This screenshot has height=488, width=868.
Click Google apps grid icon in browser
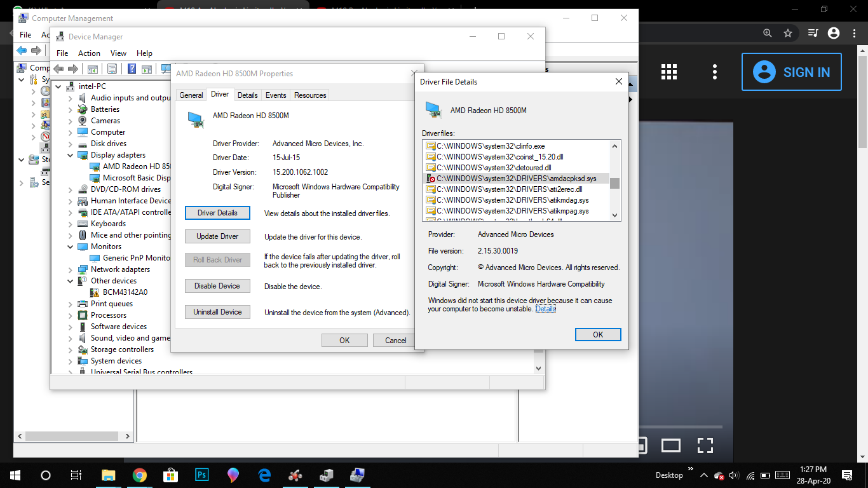pos(669,72)
